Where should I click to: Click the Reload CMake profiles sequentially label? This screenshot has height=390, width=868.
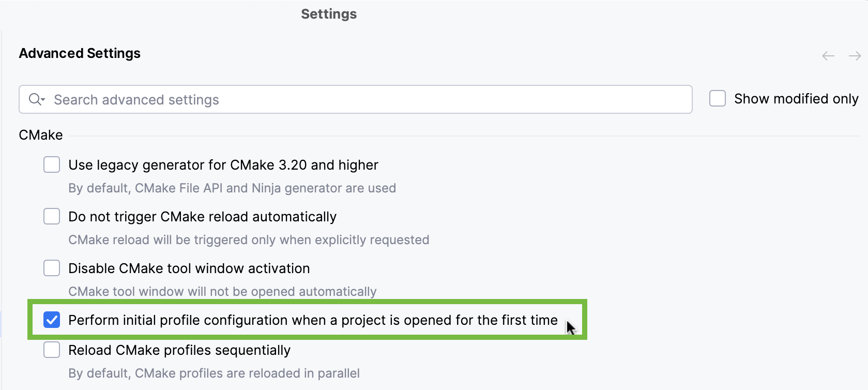coord(179,350)
